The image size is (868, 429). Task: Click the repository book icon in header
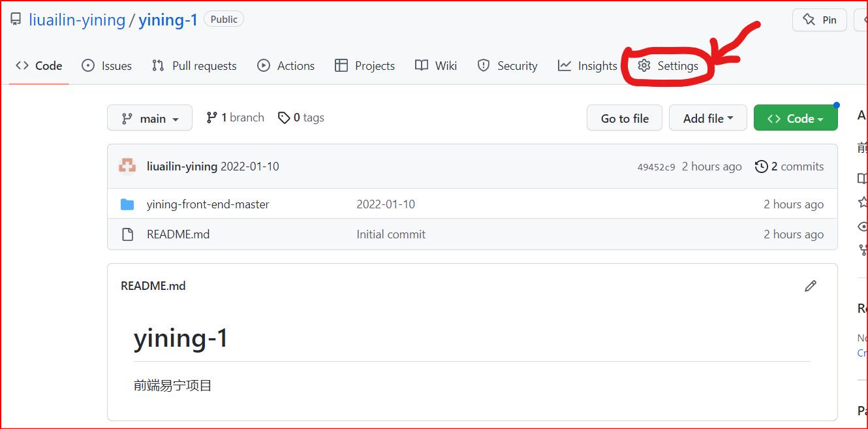pos(15,18)
